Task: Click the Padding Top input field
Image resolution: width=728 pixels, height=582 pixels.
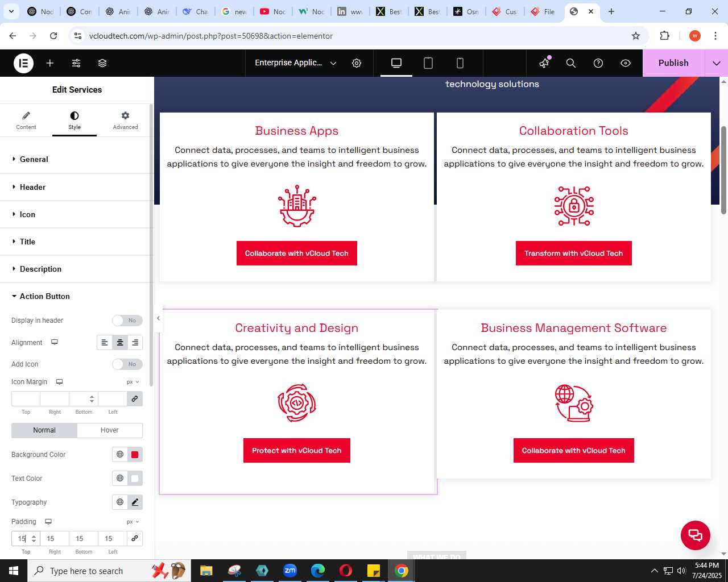Action: tap(26, 538)
